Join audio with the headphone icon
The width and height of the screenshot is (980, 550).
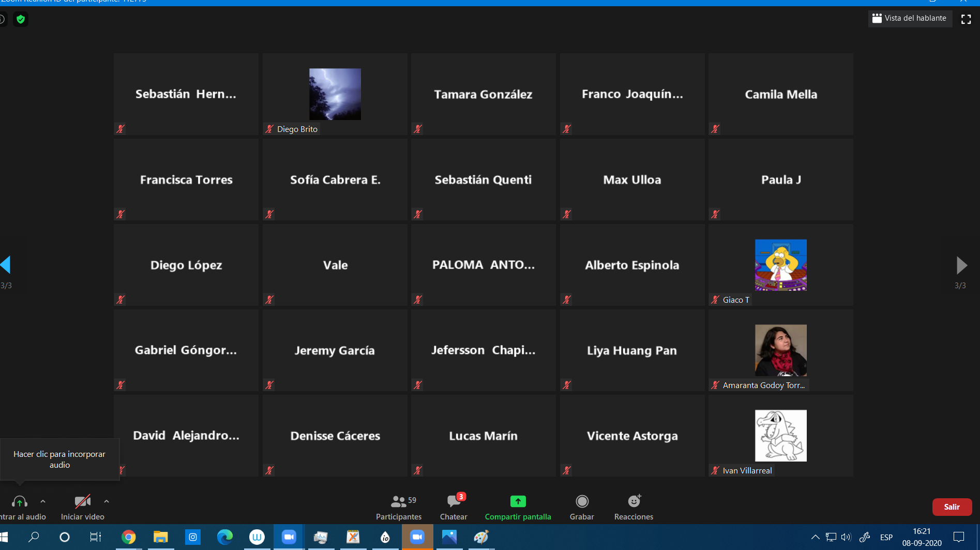[x=20, y=502]
